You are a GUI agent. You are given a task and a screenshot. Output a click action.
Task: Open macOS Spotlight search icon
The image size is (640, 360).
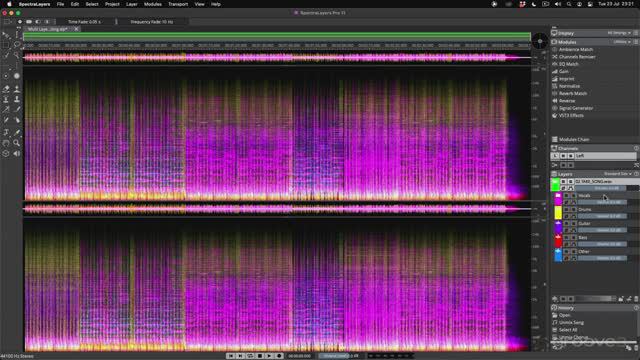click(x=569, y=4)
